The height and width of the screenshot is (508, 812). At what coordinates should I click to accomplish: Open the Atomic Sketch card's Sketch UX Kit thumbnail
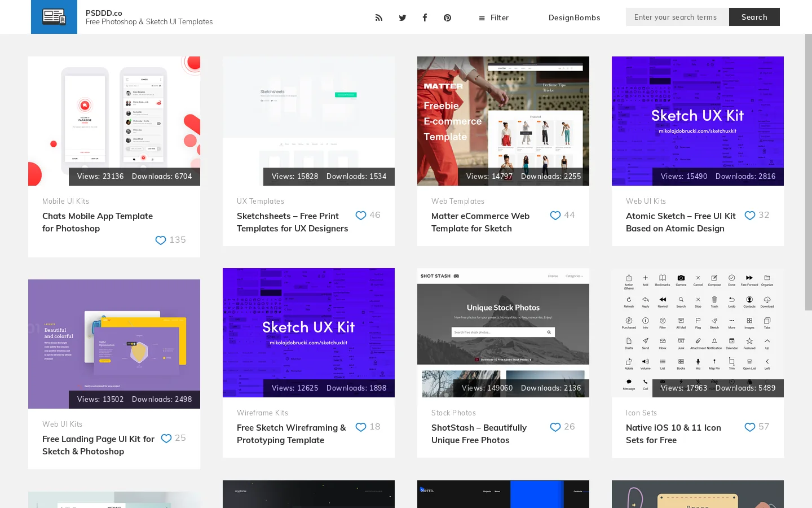point(698,121)
